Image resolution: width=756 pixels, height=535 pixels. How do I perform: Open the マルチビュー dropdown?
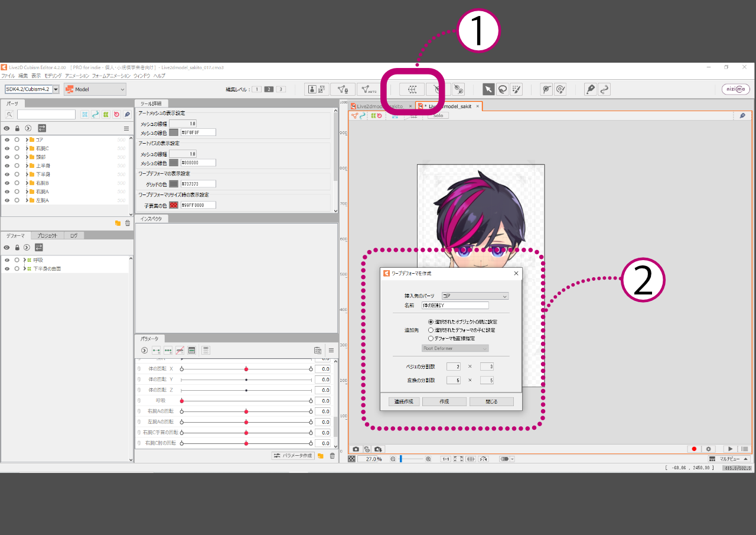point(729,459)
